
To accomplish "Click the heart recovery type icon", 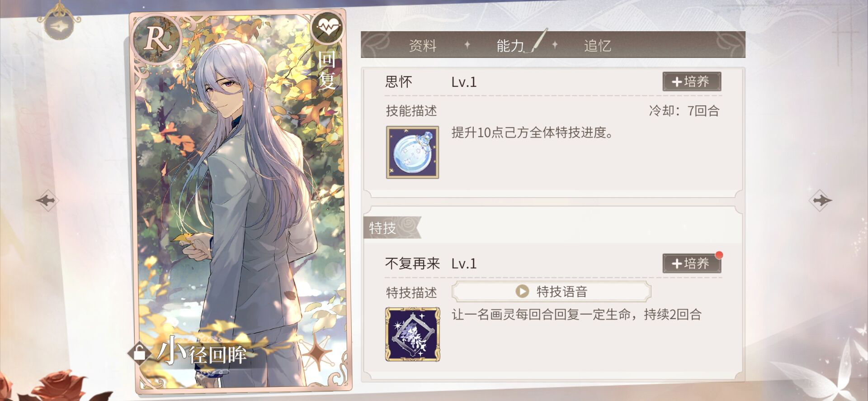I will click(x=327, y=28).
